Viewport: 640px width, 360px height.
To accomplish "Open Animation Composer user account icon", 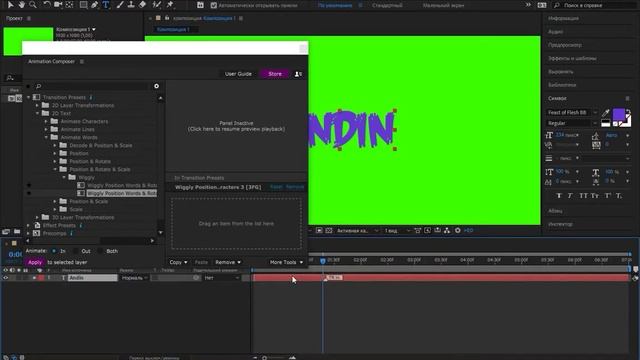I will pos(298,74).
